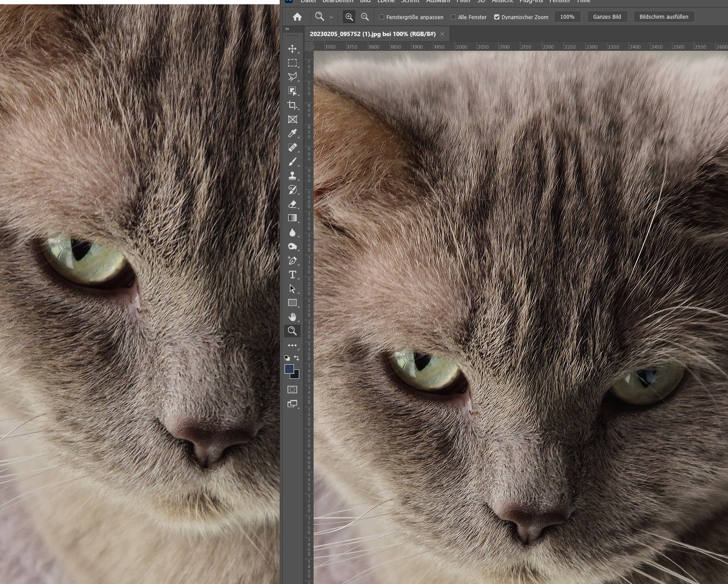Switch to 20230205_095752 (1).jpg document tab
728x584 pixels.
tap(372, 34)
